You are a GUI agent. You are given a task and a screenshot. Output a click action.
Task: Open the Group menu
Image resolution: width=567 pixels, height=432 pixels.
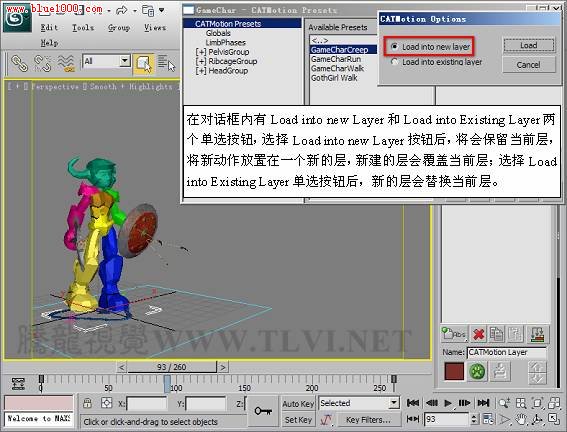119,27
